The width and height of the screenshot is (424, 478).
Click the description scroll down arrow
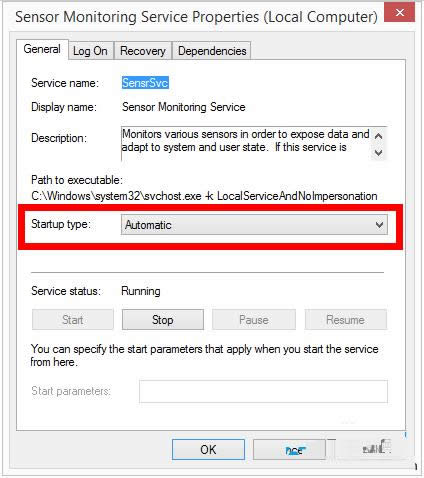tap(378, 153)
